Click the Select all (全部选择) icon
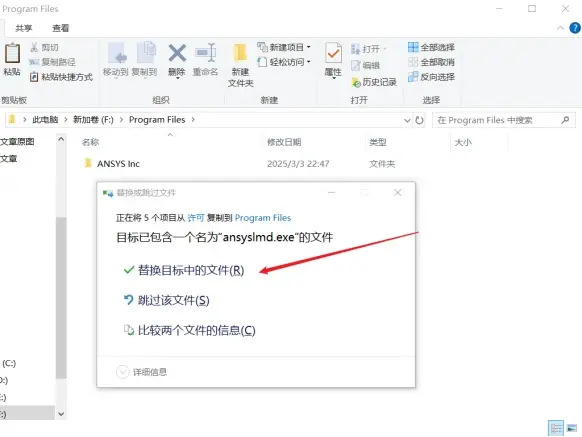Screen dimensions: 582x437 [413, 47]
